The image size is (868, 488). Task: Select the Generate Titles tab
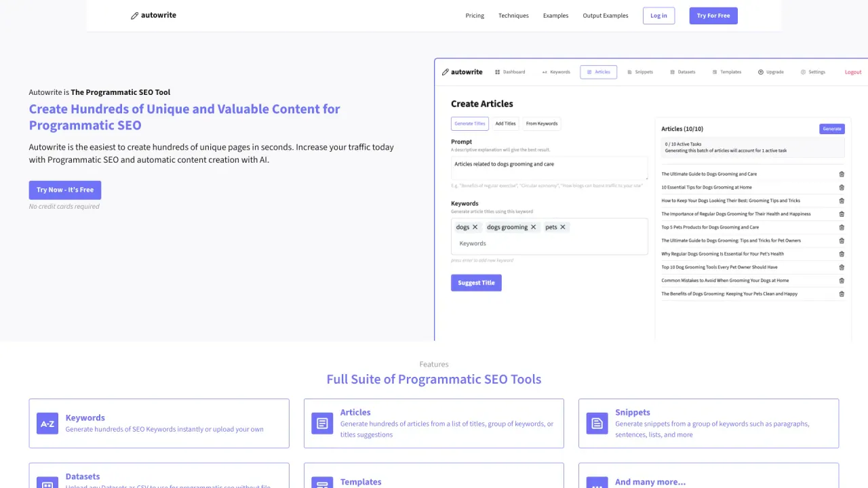[x=470, y=123]
